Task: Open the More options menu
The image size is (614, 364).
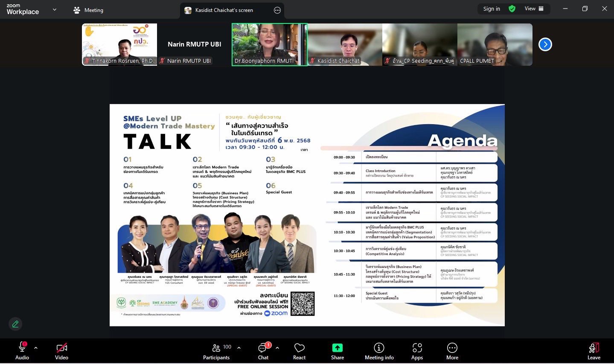Action: point(452,351)
